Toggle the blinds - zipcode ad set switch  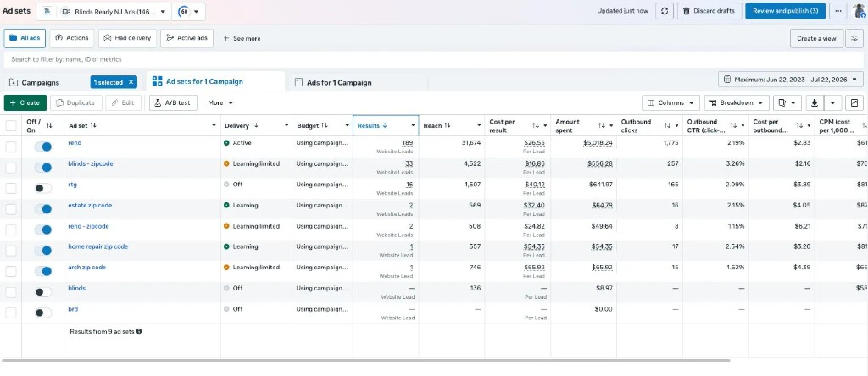pos(42,167)
